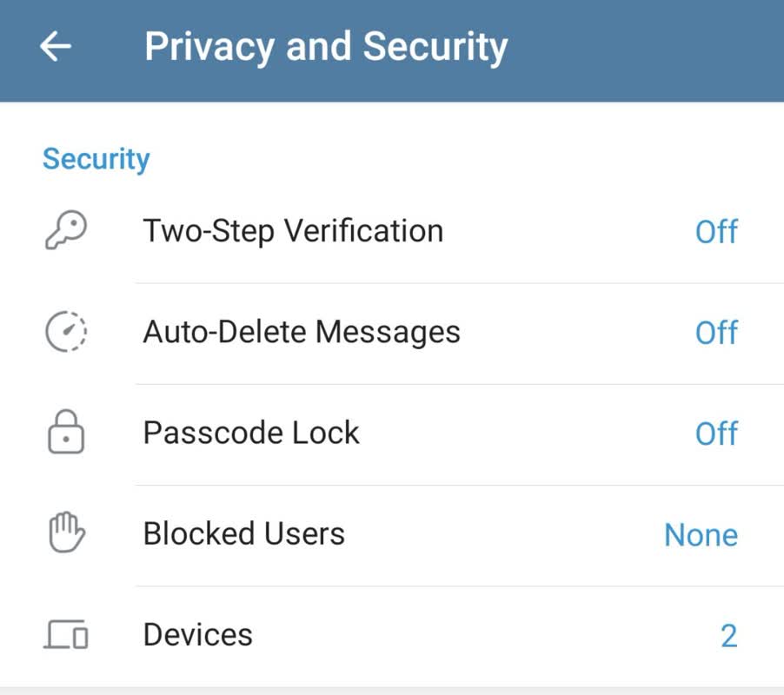This screenshot has height=695, width=784.
Task: Click the Devices laptop and phone icon
Action: click(x=66, y=635)
